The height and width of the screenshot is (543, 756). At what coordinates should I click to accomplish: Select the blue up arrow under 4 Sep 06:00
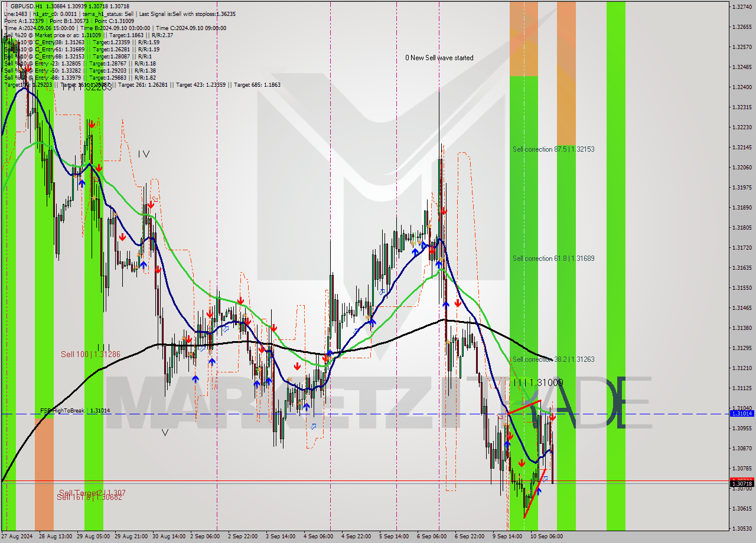(307, 405)
